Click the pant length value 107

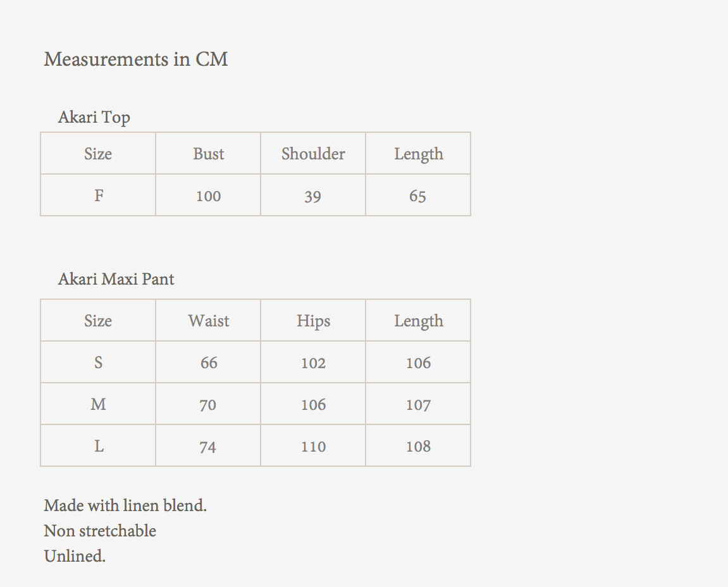coord(418,405)
